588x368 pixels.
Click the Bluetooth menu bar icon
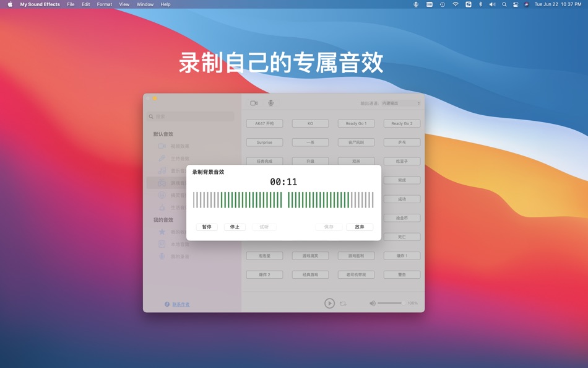[480, 4]
